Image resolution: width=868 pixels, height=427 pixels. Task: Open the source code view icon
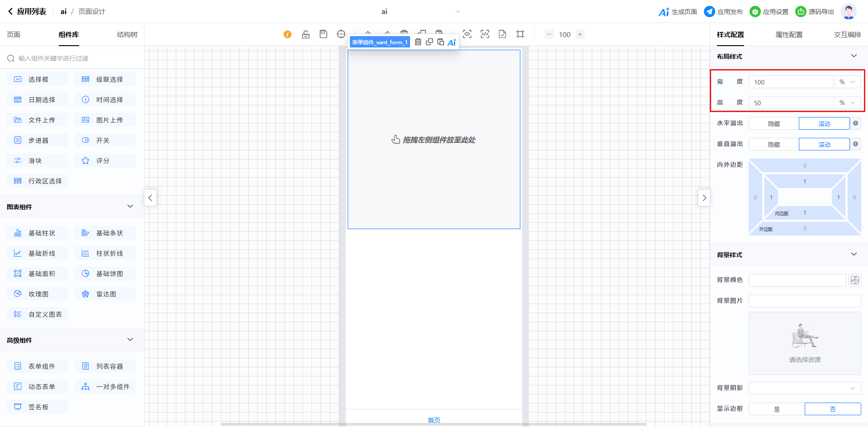[x=485, y=34]
